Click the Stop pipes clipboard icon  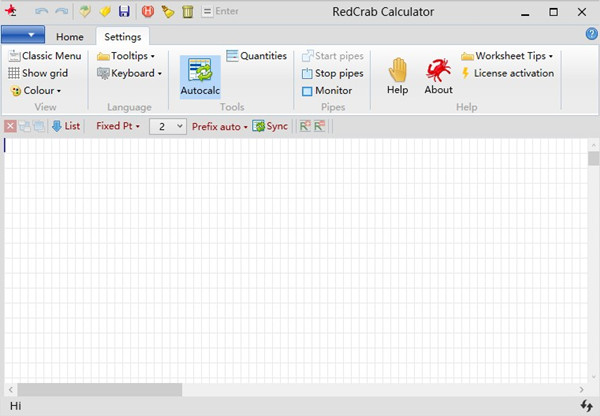pos(307,73)
